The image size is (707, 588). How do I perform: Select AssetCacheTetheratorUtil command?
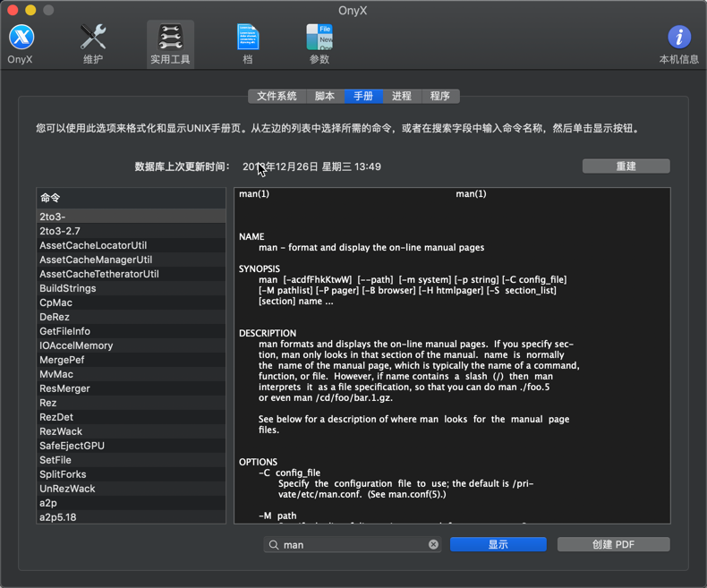click(x=131, y=274)
